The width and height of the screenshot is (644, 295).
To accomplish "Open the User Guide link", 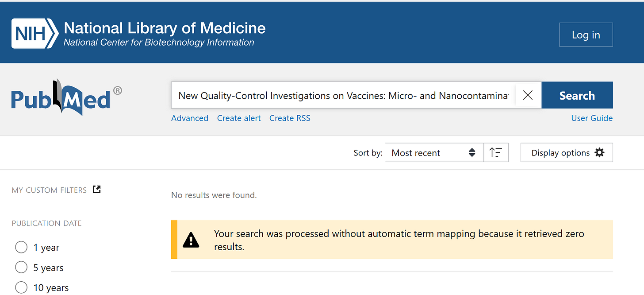I will pyautogui.click(x=592, y=118).
